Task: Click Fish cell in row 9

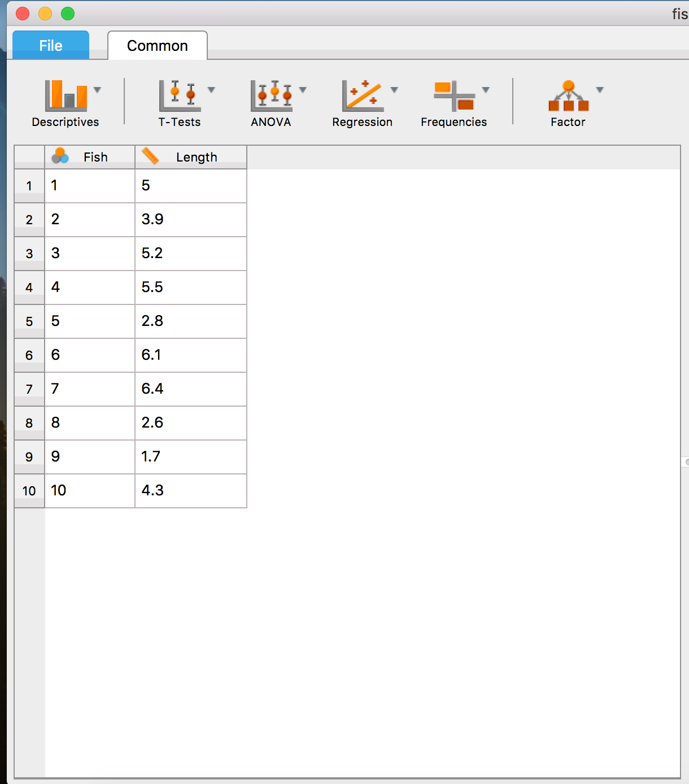Action: pos(90,457)
